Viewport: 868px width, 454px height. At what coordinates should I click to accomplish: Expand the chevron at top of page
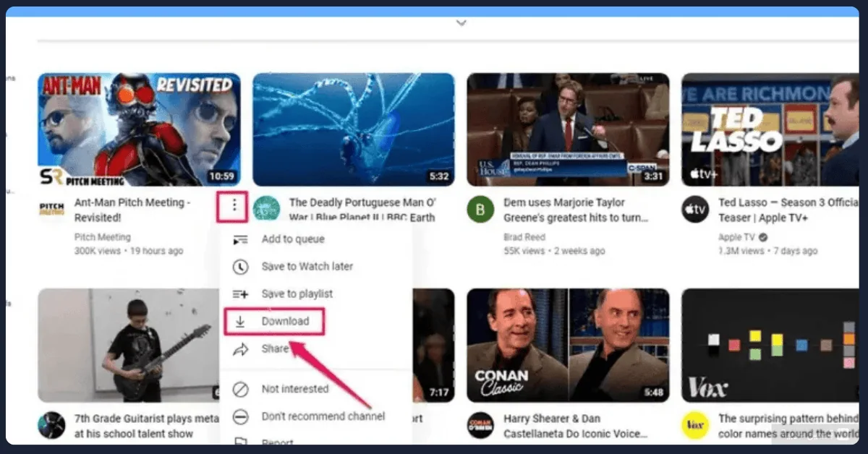(461, 23)
